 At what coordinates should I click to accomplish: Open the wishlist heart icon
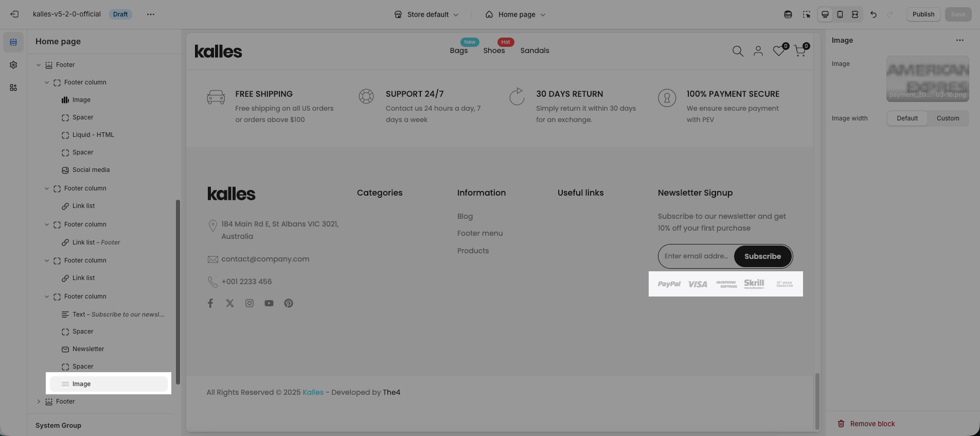[779, 51]
